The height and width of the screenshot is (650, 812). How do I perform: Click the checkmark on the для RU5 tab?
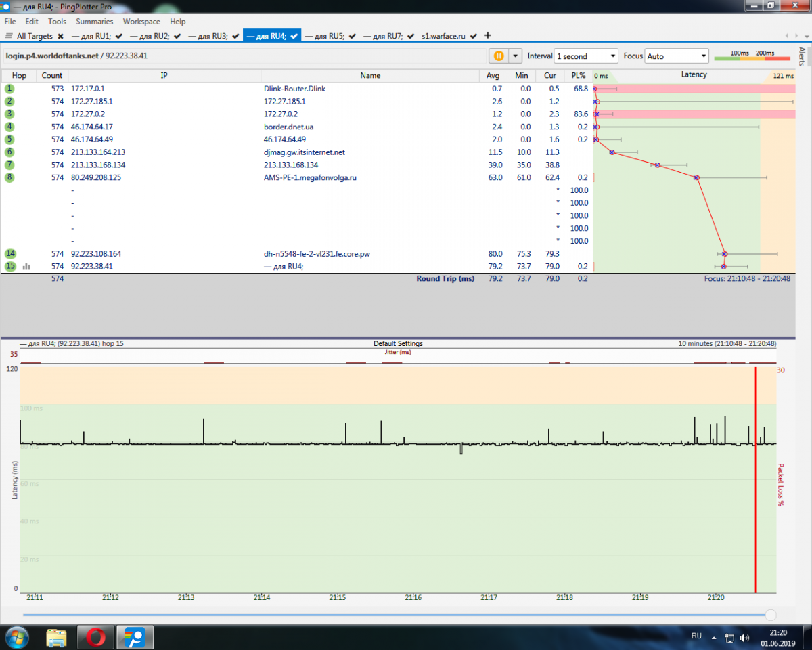click(353, 36)
